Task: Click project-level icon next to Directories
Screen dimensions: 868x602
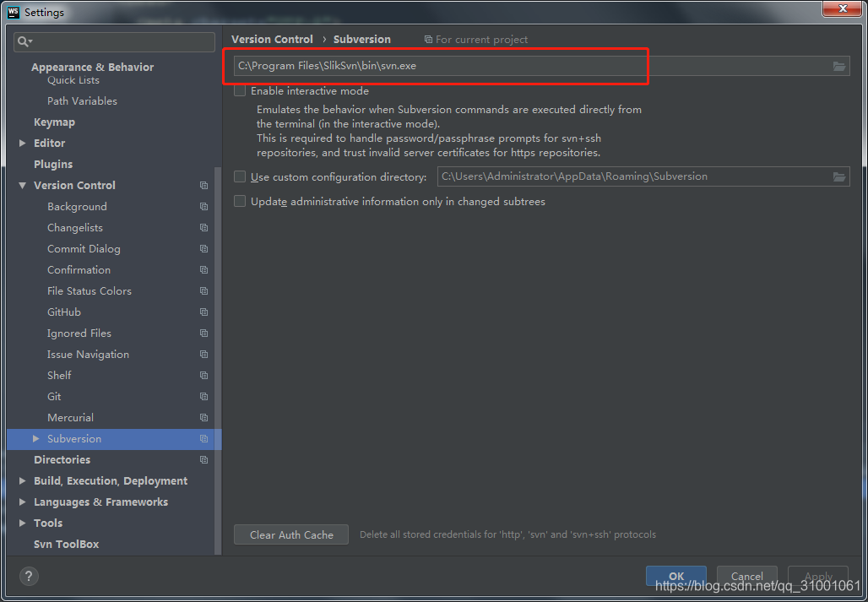Action: click(x=203, y=460)
